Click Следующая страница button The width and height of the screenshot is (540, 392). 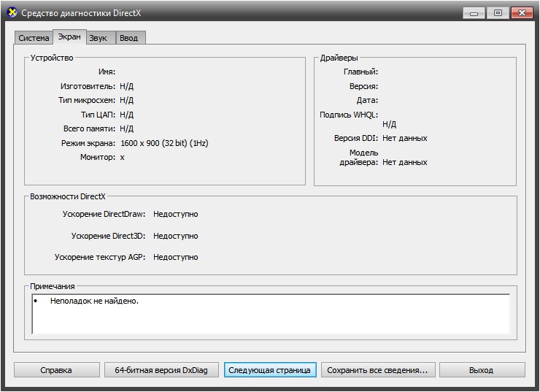click(x=270, y=370)
